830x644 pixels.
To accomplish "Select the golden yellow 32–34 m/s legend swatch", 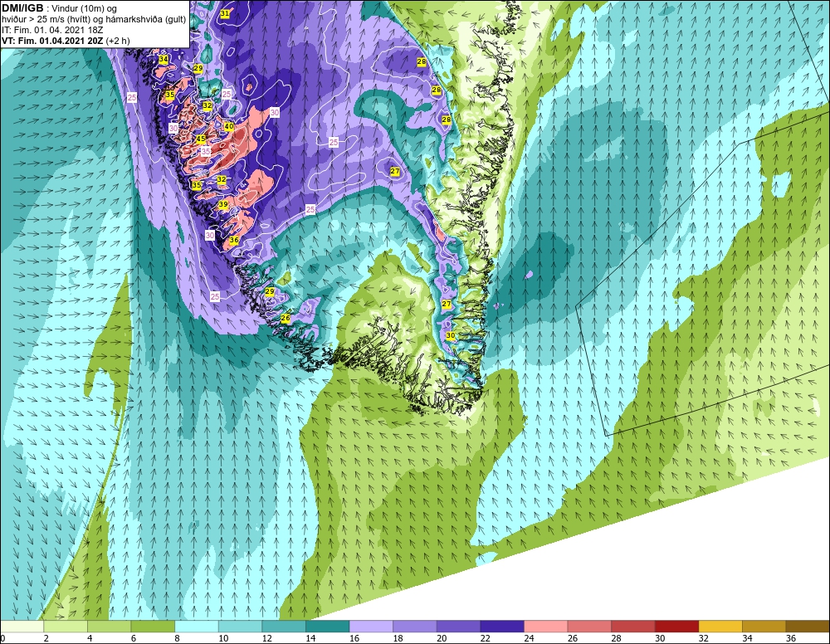I will tap(720, 627).
